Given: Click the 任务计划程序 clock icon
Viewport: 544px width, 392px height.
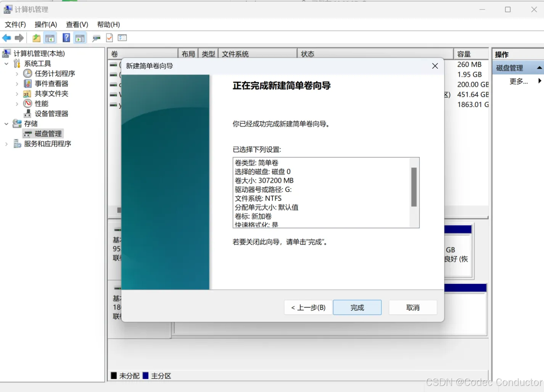Looking at the screenshot, I should (28, 73).
